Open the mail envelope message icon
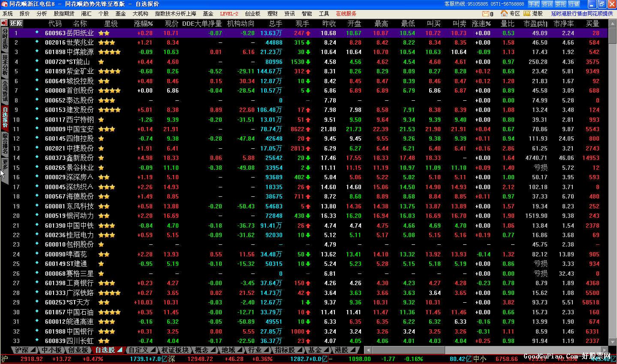The width and height of the screenshot is (617, 364). (x=485, y=14)
